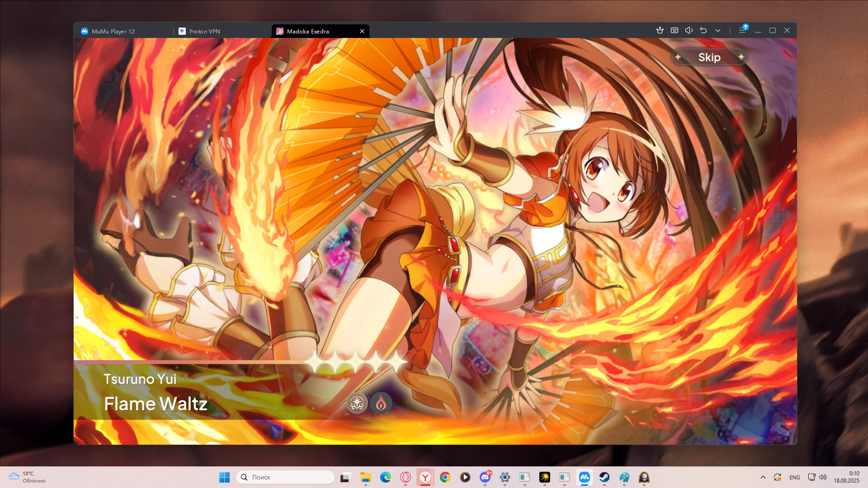Switch to the Proton VPN tab
868x488 pixels.
(204, 31)
